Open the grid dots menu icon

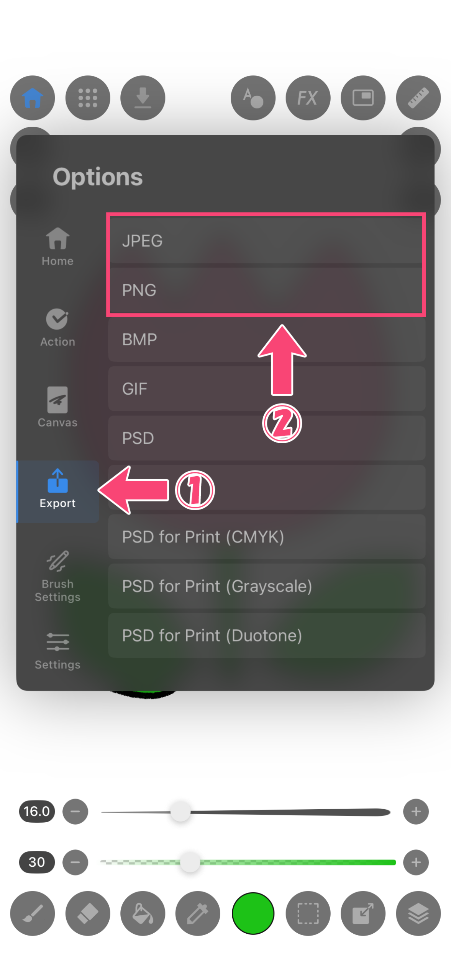(x=88, y=98)
